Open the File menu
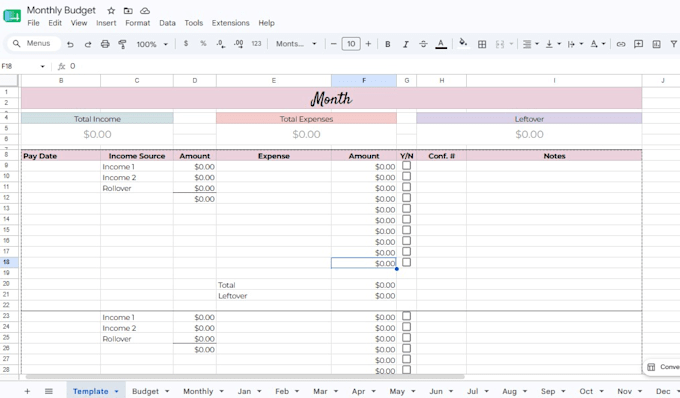Viewport: 680px width, 398px height. click(33, 23)
